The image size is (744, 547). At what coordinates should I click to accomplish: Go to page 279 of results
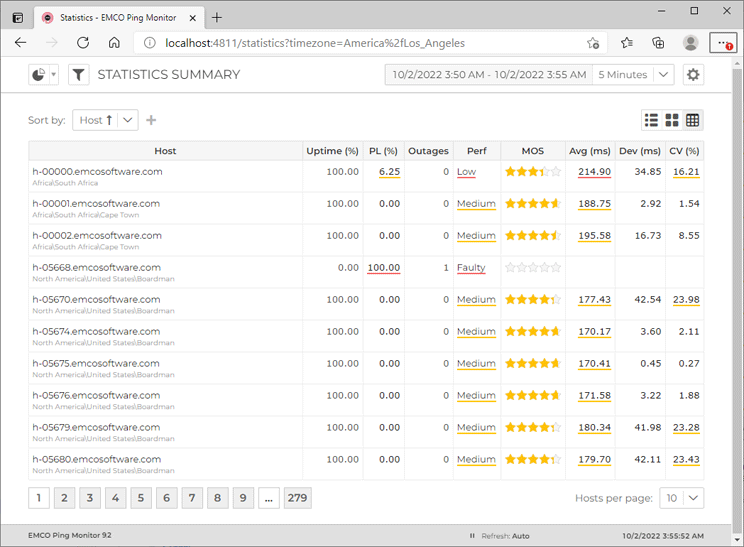point(297,498)
